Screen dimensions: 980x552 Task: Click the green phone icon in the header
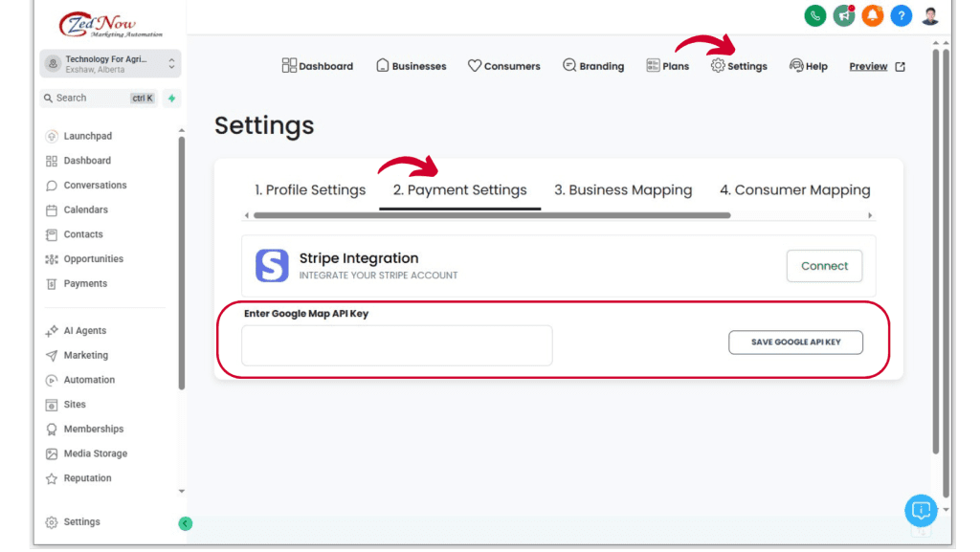[x=814, y=16]
